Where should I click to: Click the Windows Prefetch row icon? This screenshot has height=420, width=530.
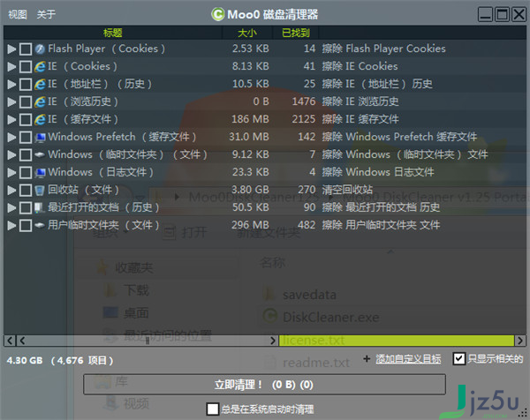click(41, 137)
